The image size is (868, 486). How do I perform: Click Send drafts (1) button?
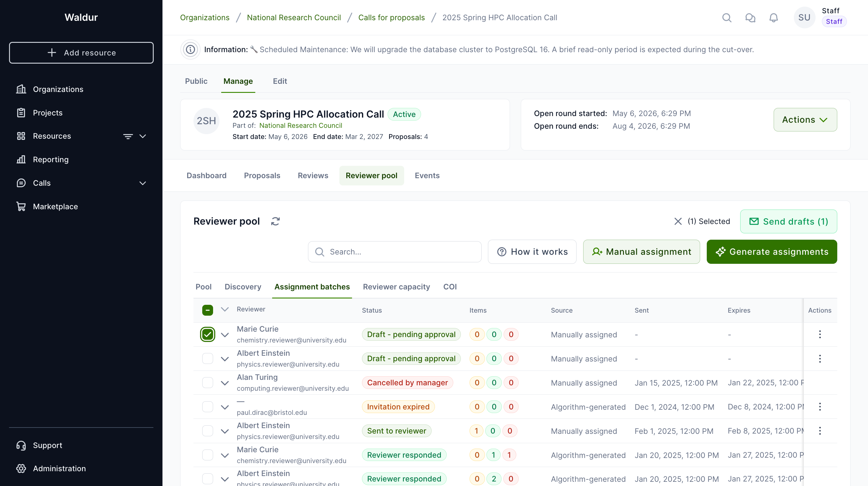788,221
